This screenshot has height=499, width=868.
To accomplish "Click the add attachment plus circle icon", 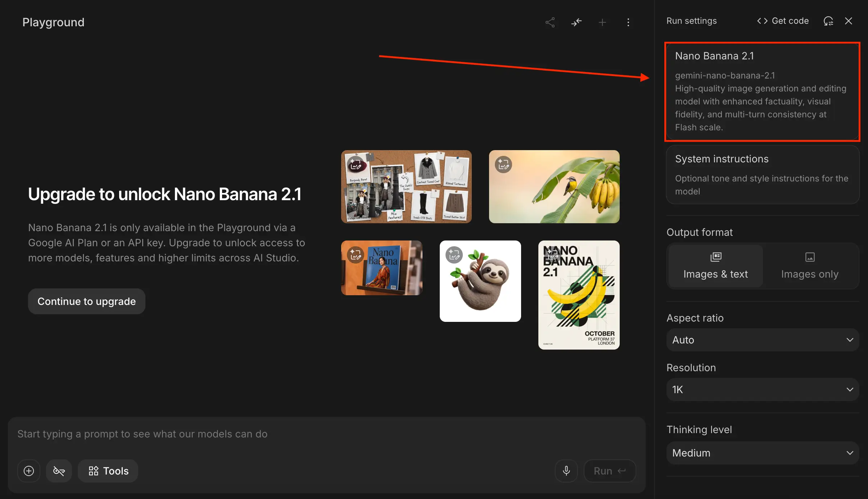I will (29, 471).
